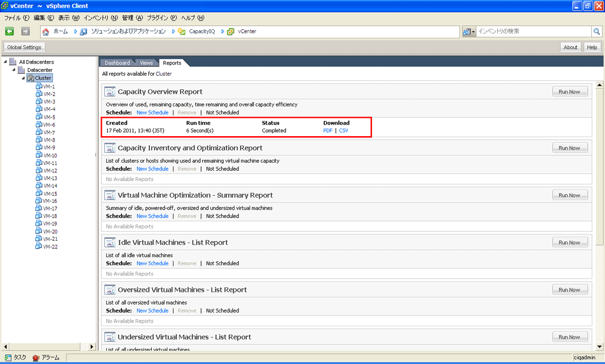This screenshot has width=605, height=364.
Task: Open the ヘルプ menu
Action: coord(193,18)
